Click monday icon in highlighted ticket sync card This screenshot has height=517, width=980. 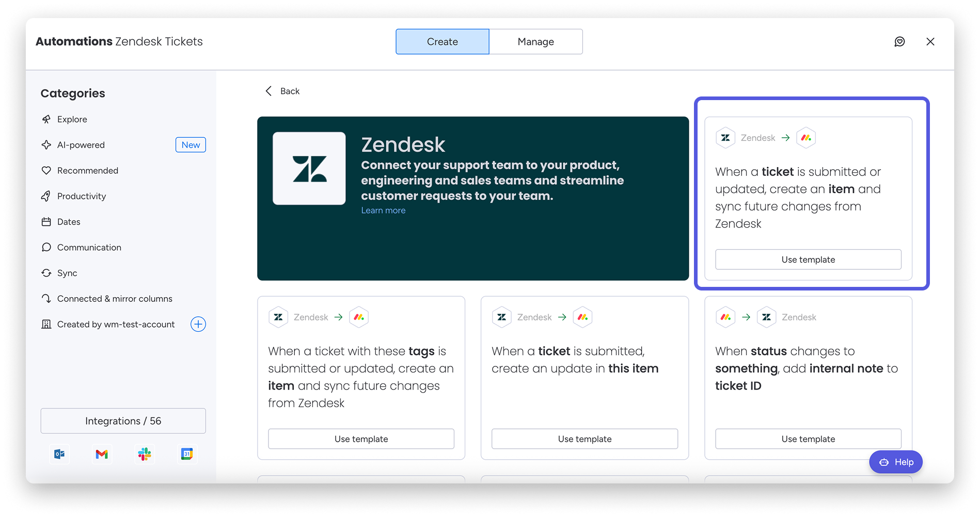[806, 138]
